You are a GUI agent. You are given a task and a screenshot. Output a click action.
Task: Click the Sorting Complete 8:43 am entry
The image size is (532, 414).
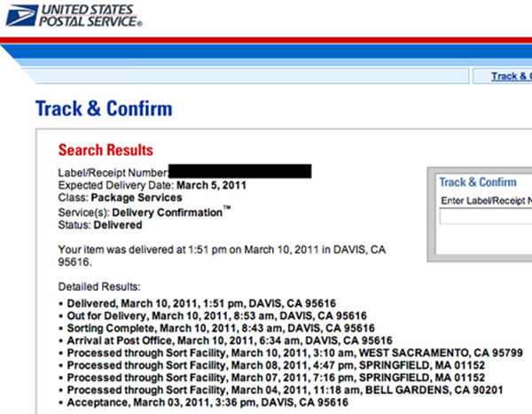221,328
